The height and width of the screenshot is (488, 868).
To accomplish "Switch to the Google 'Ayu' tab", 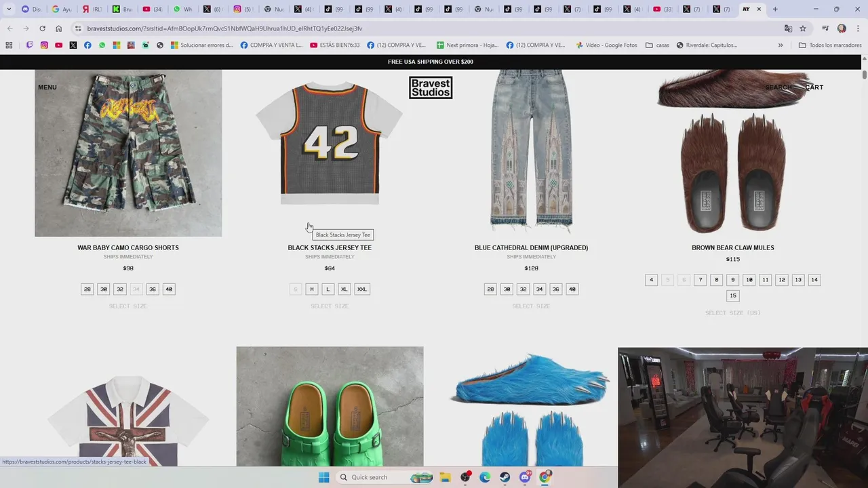I will click(x=61, y=9).
